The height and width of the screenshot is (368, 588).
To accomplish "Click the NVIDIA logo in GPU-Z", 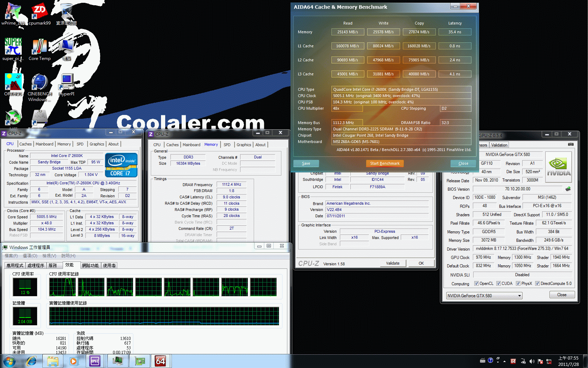I will click(x=559, y=167).
